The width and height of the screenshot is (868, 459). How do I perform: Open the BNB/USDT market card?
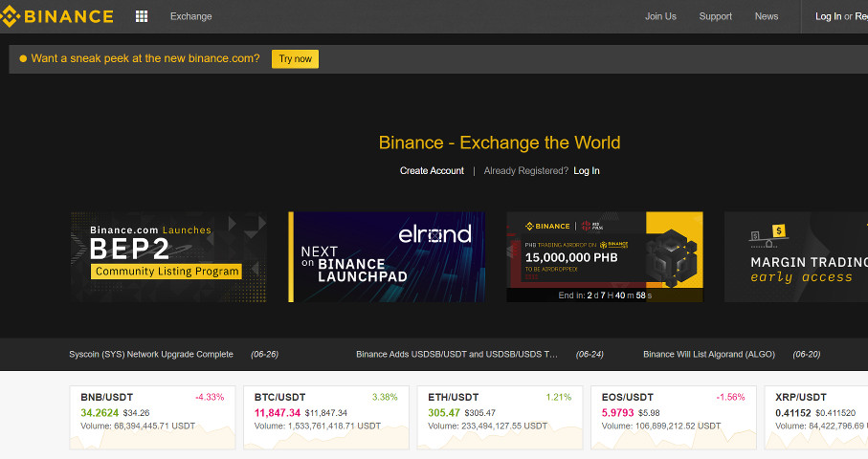click(x=152, y=418)
